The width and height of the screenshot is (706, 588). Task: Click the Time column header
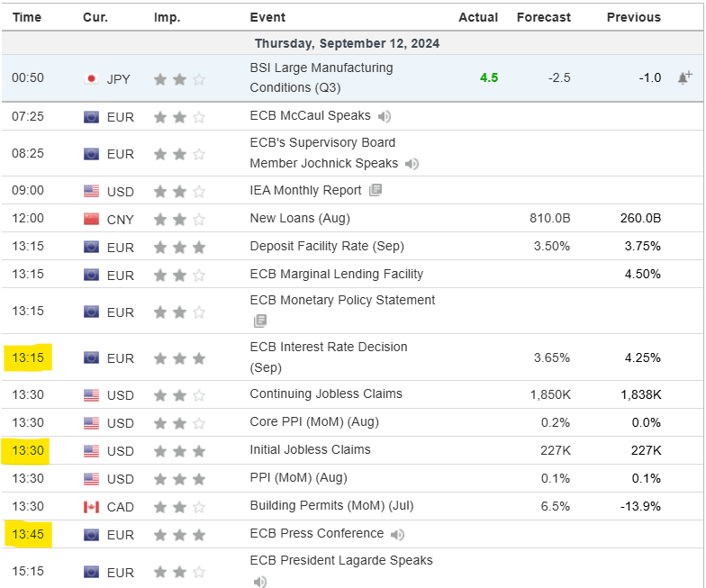pyautogui.click(x=26, y=17)
